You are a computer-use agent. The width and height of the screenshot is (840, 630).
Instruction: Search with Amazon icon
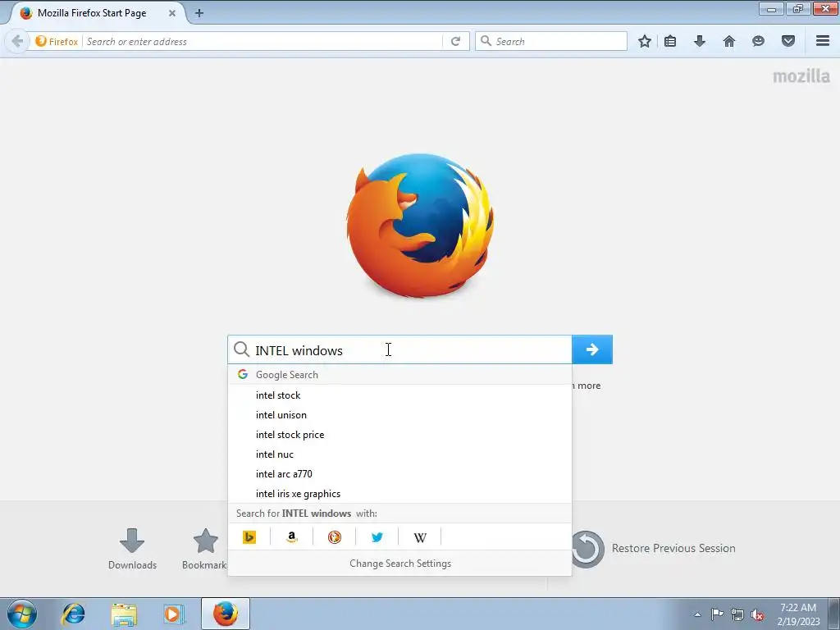[x=292, y=536]
